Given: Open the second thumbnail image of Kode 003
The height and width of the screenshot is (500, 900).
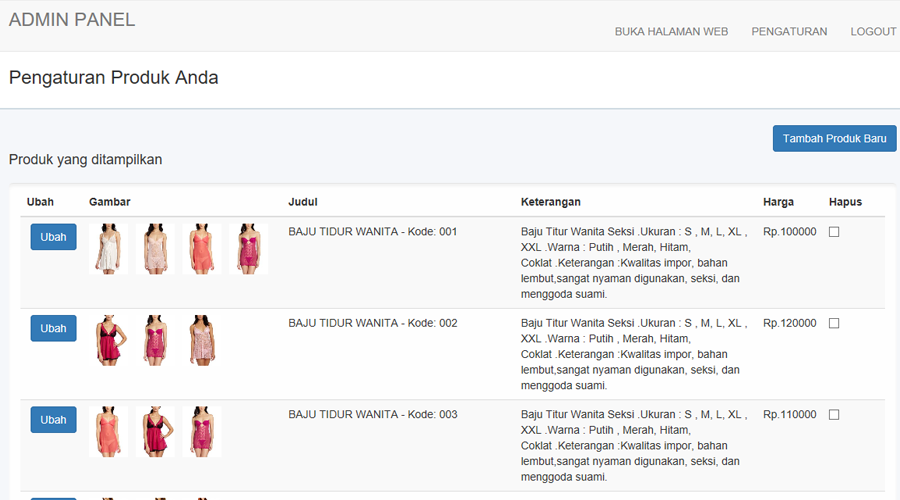Looking at the screenshot, I should tap(155, 432).
